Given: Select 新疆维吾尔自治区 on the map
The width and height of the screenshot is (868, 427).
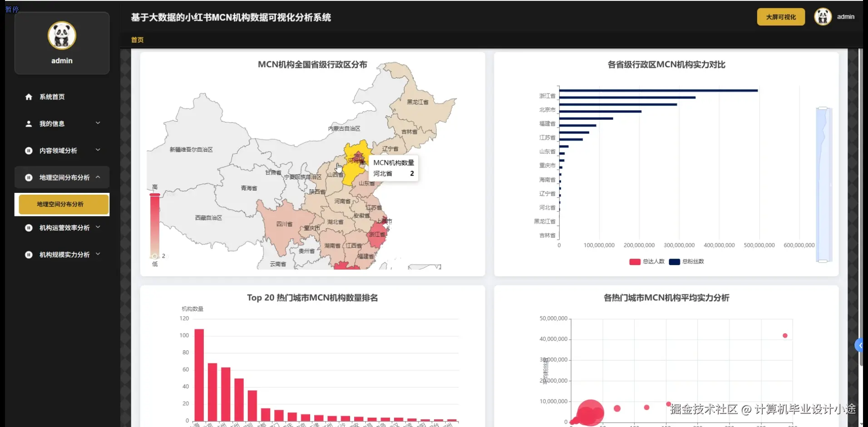Looking at the screenshot, I should [x=191, y=150].
